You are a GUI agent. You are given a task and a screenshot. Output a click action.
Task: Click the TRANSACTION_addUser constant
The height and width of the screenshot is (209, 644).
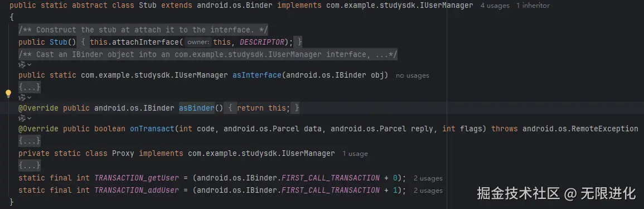click(137, 191)
